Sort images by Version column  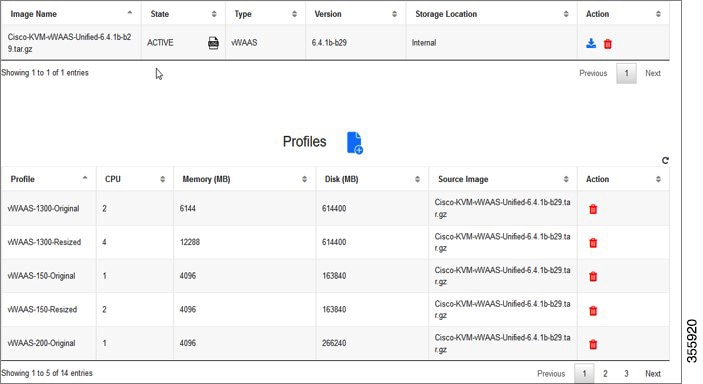(356, 14)
